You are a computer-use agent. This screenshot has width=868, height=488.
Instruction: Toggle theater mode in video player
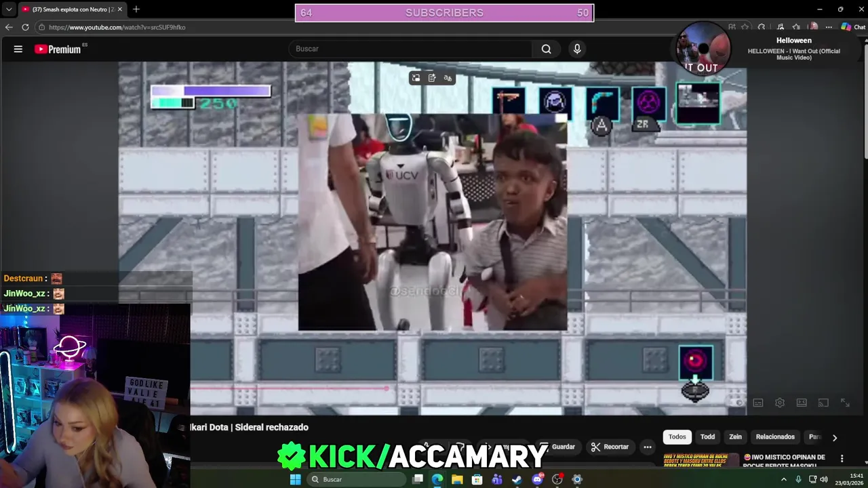pos(802,403)
